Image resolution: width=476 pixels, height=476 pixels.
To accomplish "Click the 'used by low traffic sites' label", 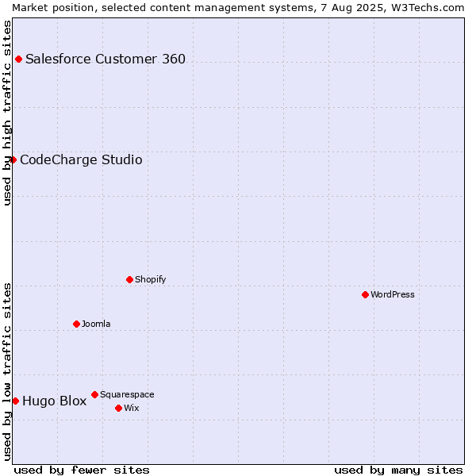I will 6,372.
